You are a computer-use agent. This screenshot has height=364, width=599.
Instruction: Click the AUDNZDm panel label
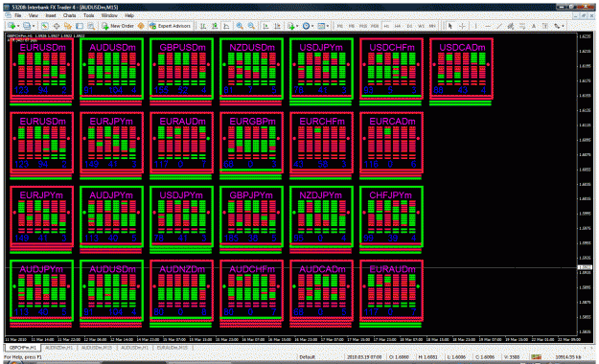pos(182,269)
